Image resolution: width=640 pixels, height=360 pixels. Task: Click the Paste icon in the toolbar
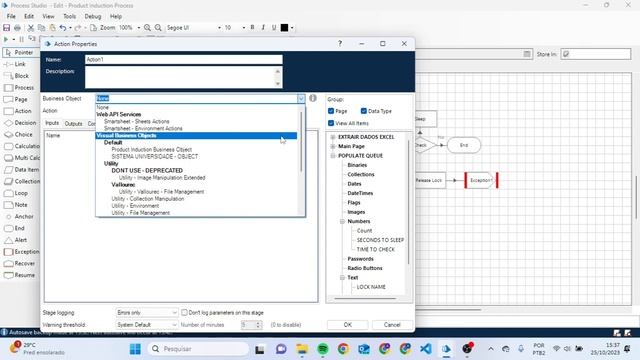52,28
